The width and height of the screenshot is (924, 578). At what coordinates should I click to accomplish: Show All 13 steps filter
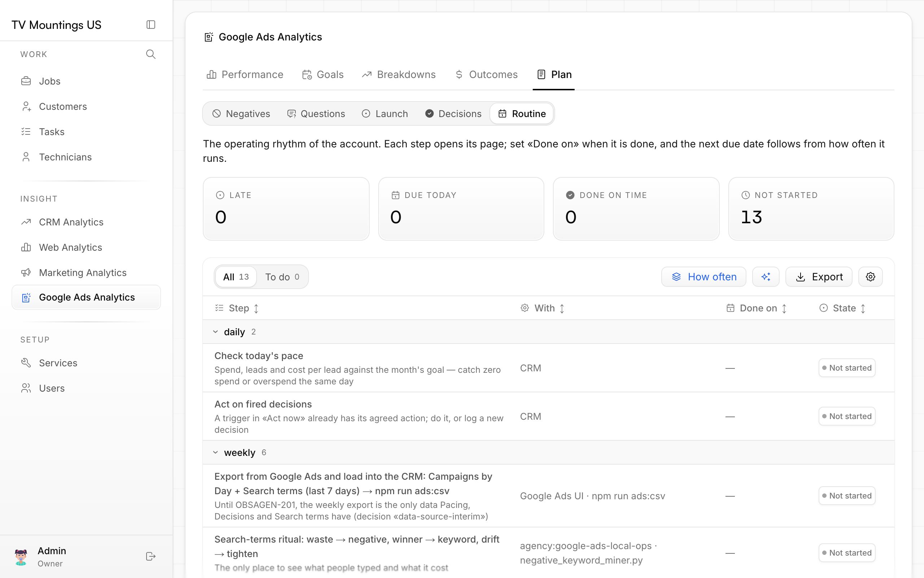[x=236, y=277]
